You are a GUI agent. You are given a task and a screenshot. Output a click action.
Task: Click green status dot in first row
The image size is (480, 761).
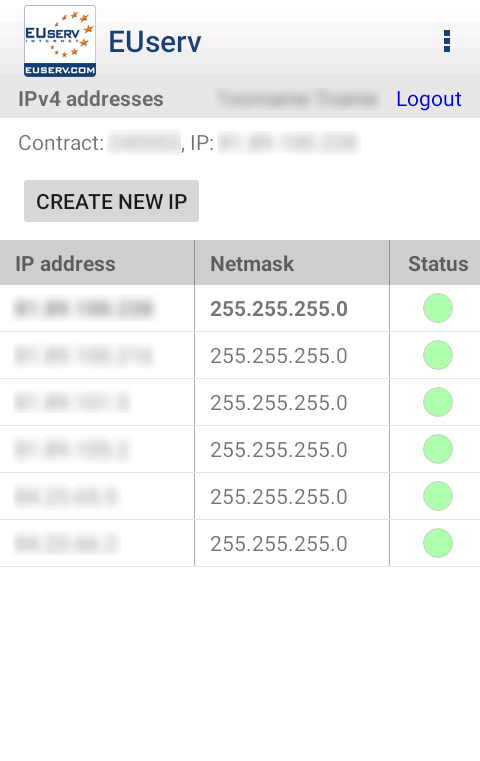coord(438,308)
